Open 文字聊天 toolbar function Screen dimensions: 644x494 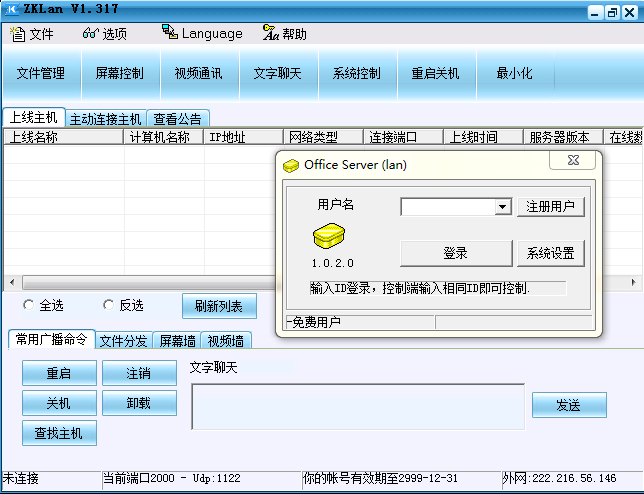tap(277, 74)
